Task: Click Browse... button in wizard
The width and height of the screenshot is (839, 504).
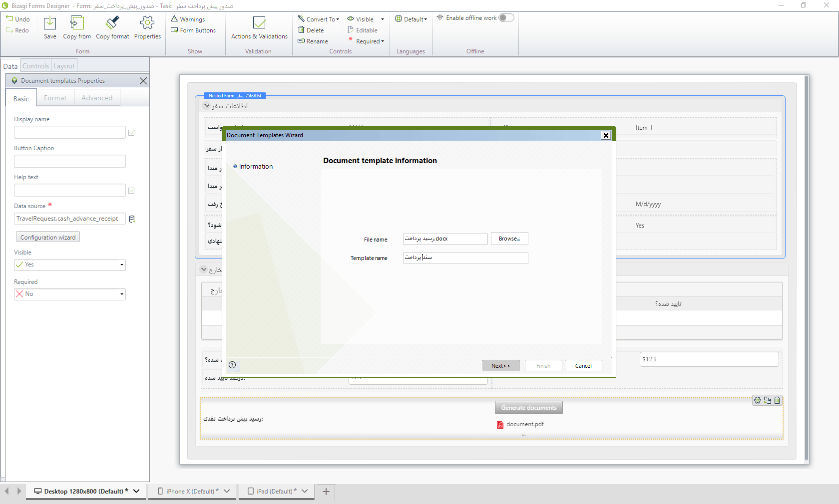Action: point(509,239)
